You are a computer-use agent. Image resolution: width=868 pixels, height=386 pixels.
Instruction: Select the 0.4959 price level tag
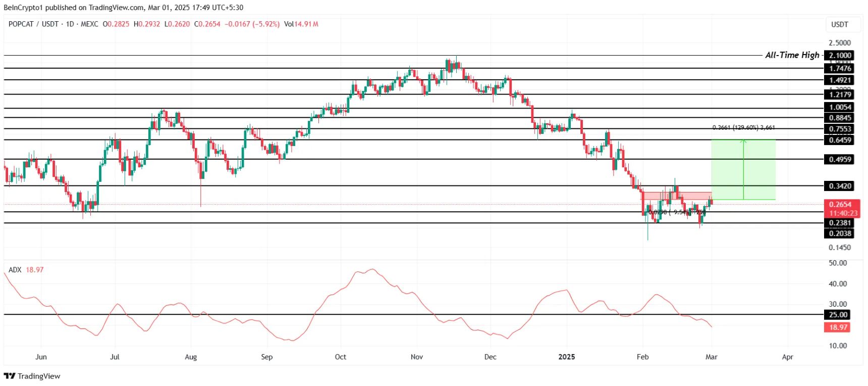tap(840, 159)
